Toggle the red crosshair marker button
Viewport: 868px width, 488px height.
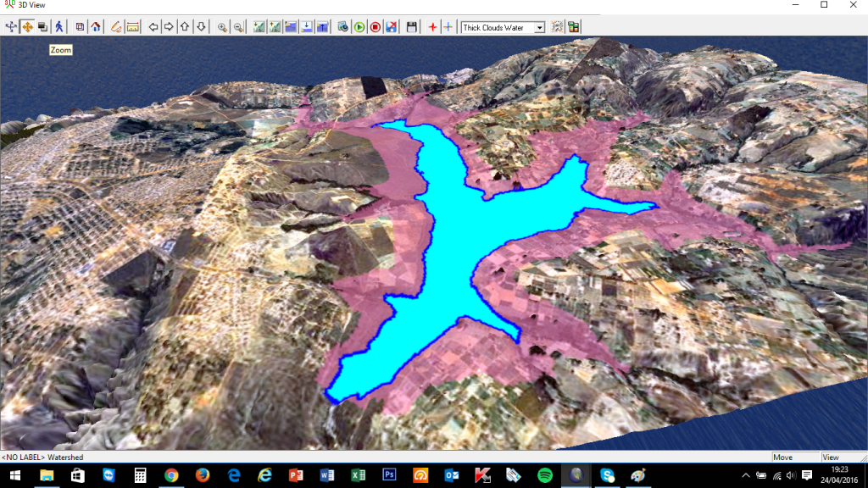coord(432,27)
